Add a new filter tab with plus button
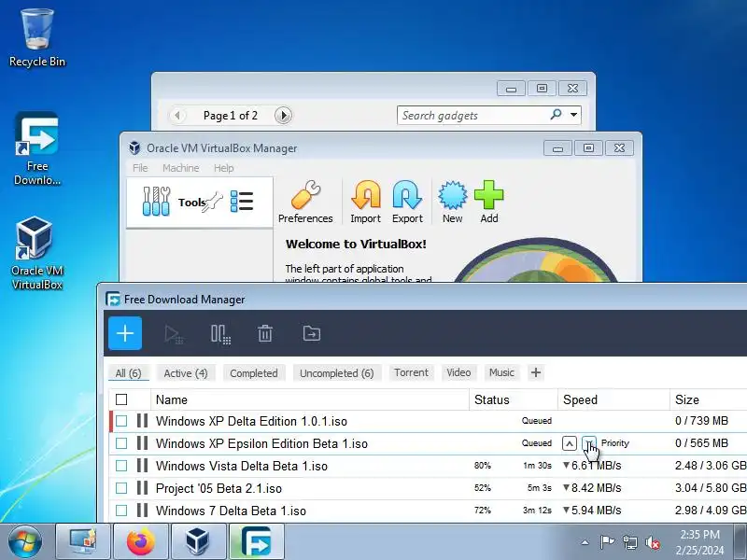This screenshot has width=747, height=560. (535, 372)
